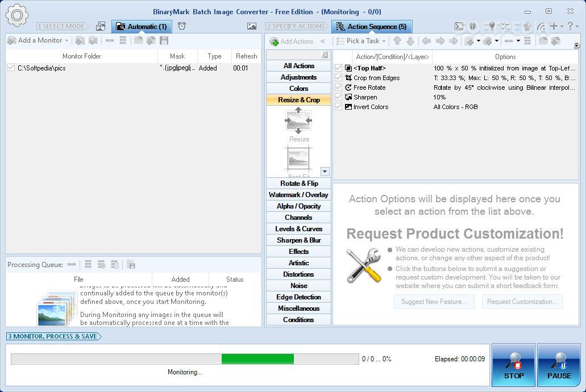Expand the actions toolbar overflow arrow
The width and height of the screenshot is (586, 392).
[577, 45]
